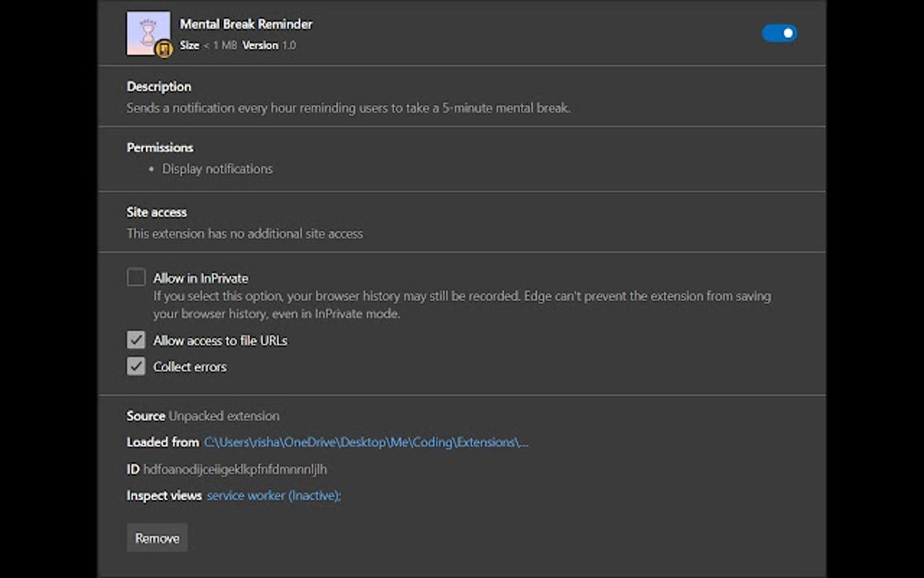Click the Mental Break Reminder title

point(245,24)
